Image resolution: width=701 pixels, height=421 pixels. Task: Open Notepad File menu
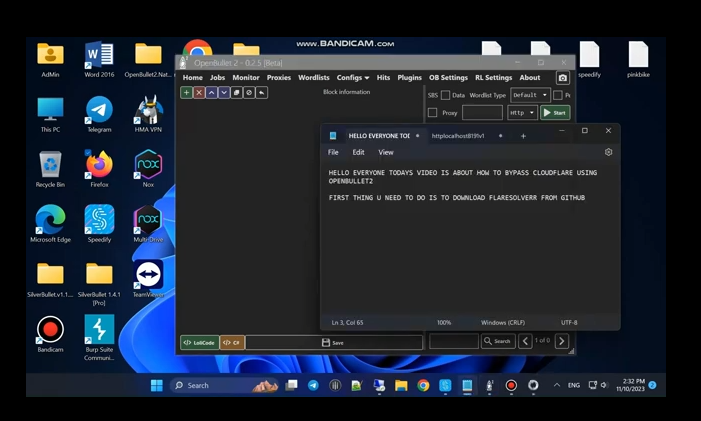(333, 152)
